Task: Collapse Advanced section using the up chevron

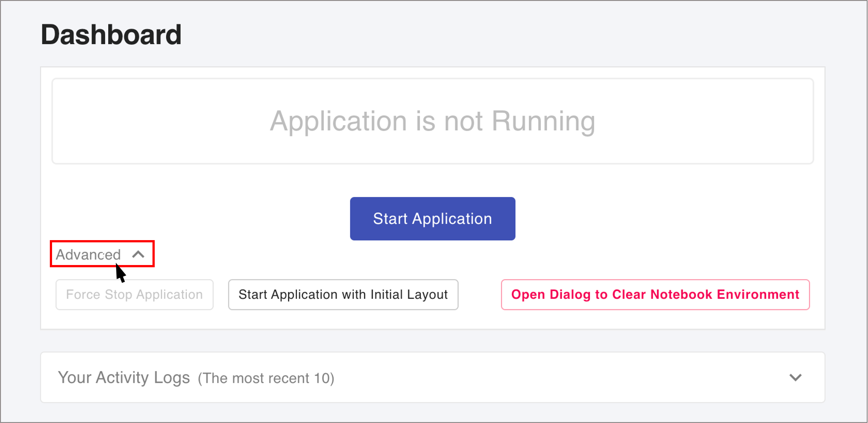Action: click(138, 255)
